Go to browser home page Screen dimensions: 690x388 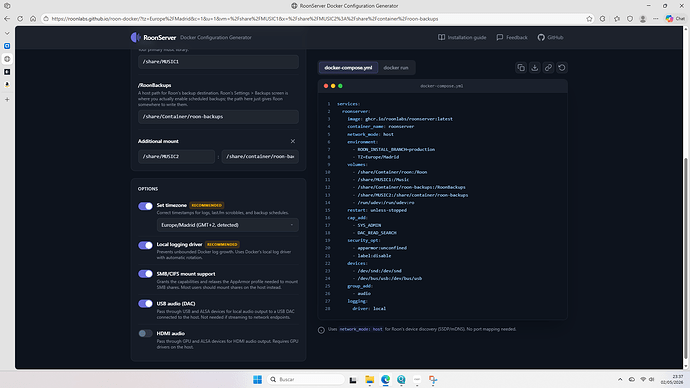33,18
